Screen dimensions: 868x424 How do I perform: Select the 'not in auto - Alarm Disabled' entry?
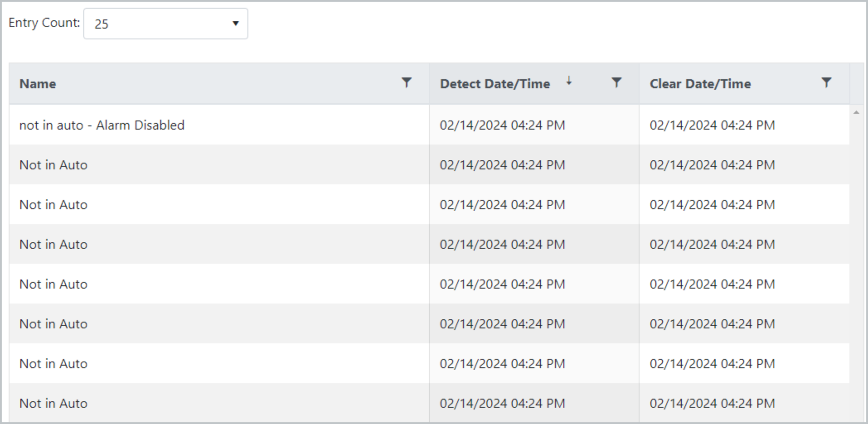pyautogui.click(x=102, y=125)
